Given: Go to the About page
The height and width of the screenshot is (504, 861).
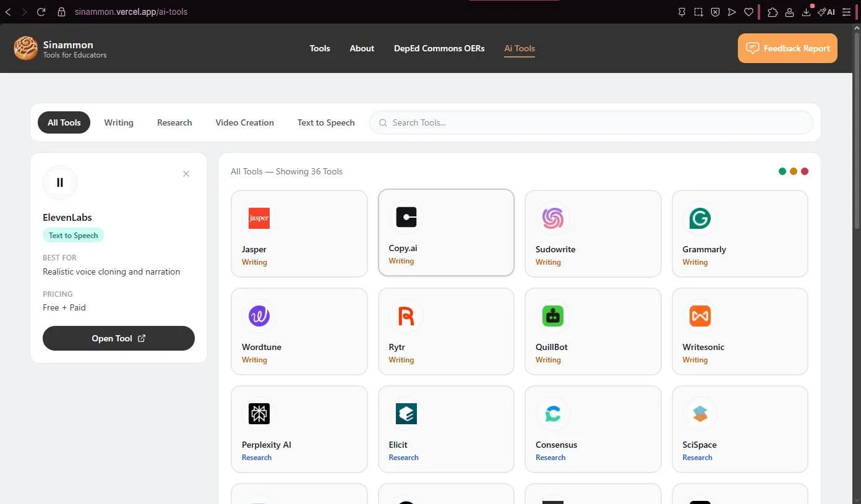Looking at the screenshot, I should (362, 48).
